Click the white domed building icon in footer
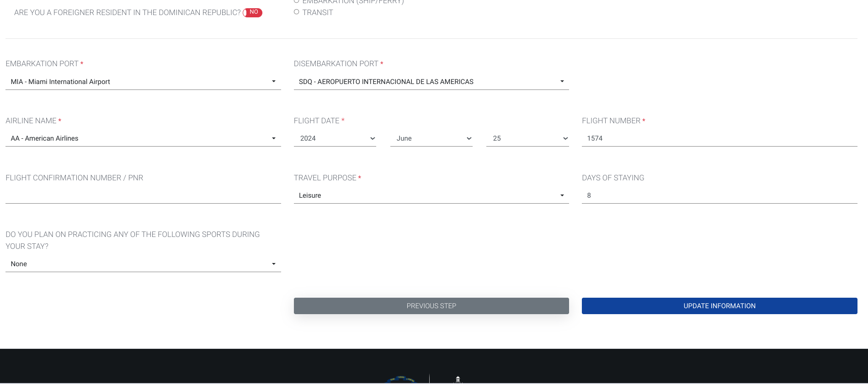868x384 pixels. (458, 379)
